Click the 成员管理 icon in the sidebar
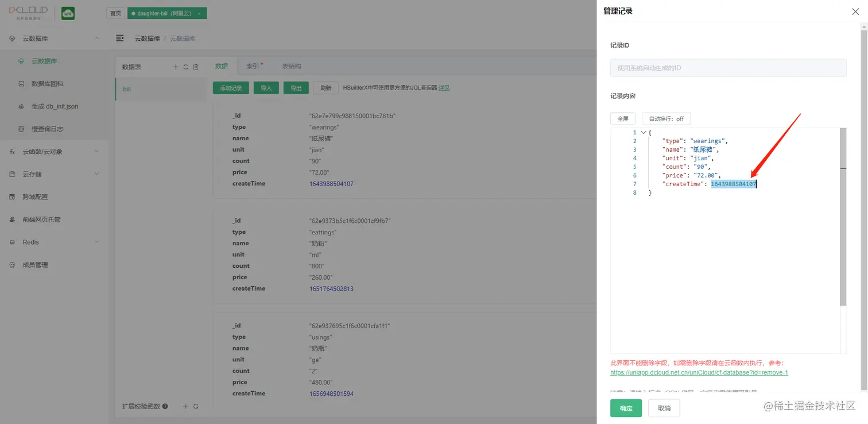Image resolution: width=868 pixels, height=424 pixels. click(x=12, y=265)
